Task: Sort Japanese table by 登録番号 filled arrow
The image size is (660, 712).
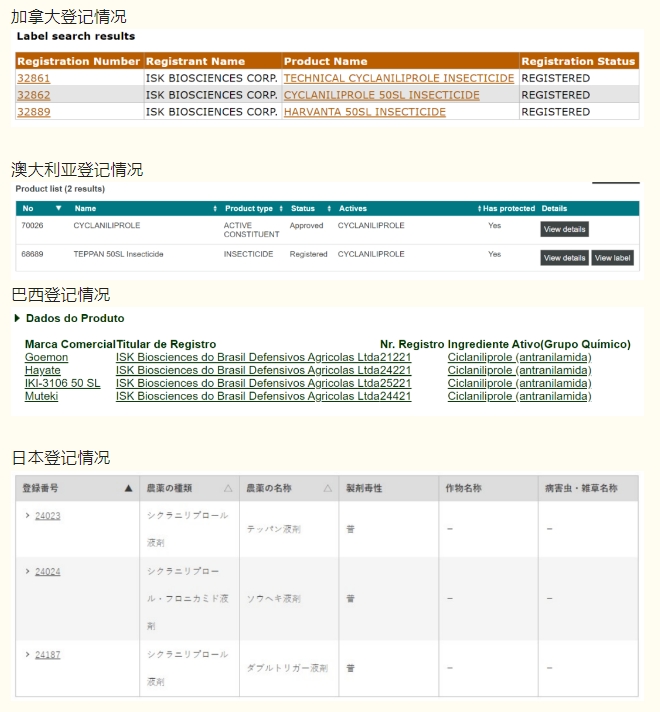Action: 129,488
